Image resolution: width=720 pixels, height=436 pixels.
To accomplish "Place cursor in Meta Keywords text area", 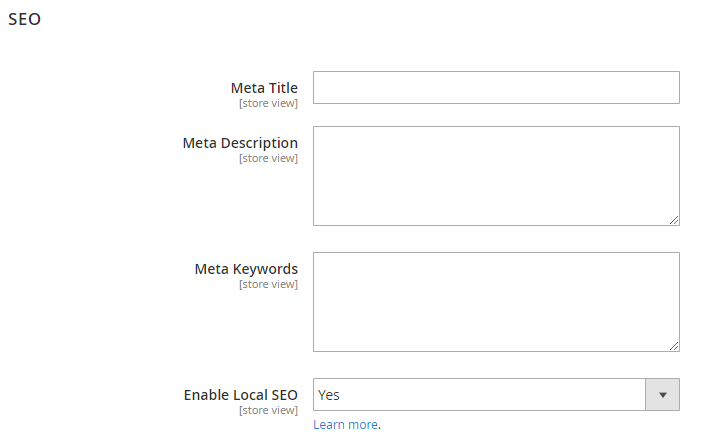I will 496,301.
